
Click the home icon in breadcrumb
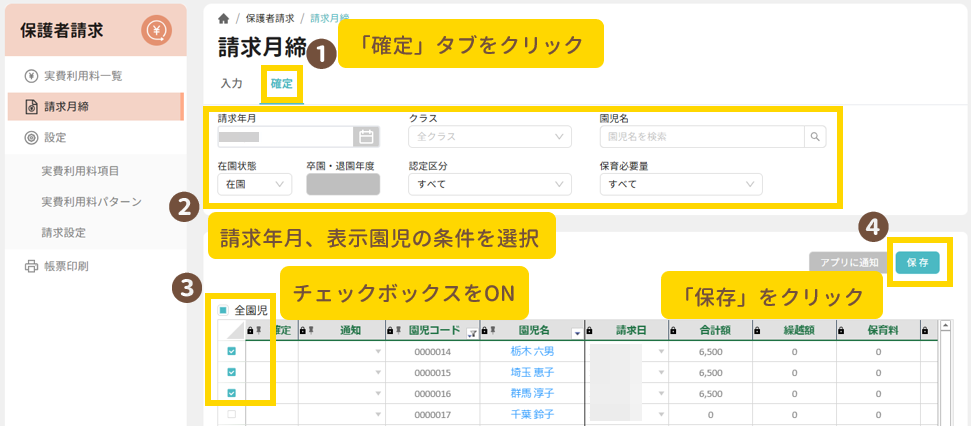223,18
